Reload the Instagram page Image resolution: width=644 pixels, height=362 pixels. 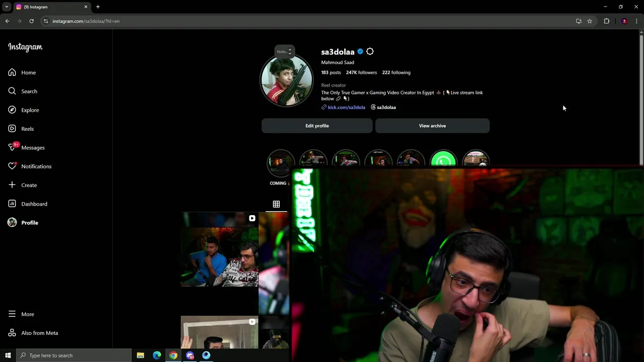[x=31, y=21]
